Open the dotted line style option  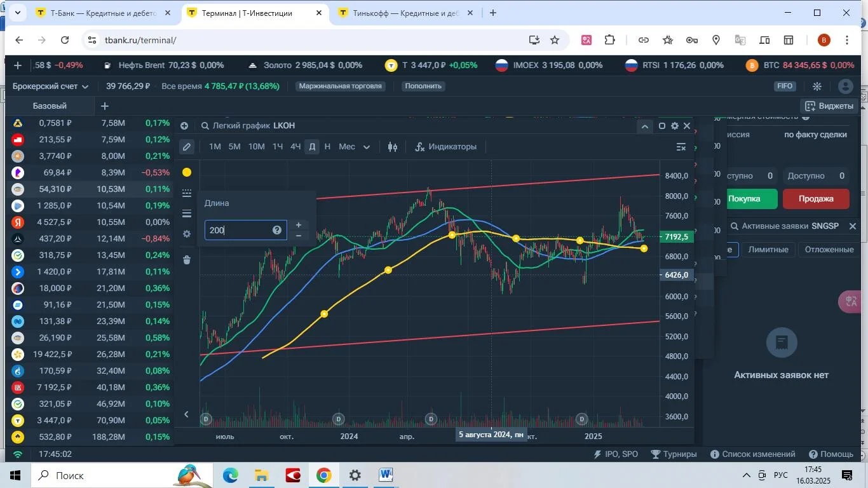click(x=187, y=193)
